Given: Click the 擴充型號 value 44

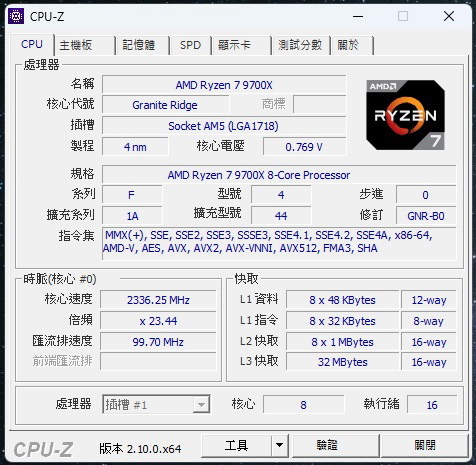Looking at the screenshot, I should pyautogui.click(x=281, y=216).
